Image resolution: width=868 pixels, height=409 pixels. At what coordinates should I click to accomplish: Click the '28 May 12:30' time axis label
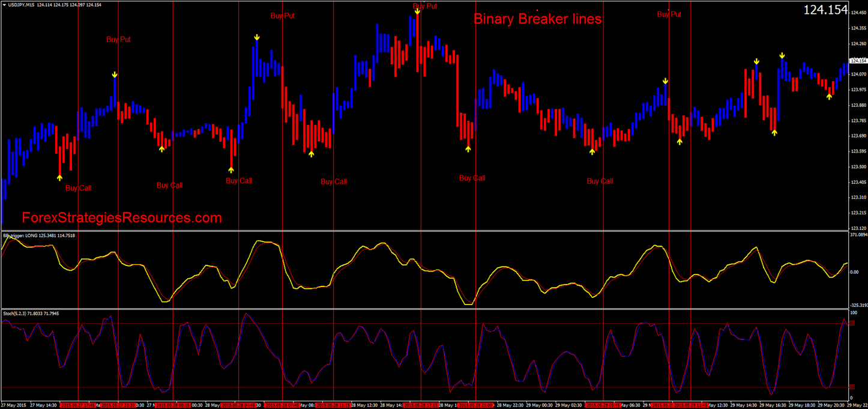click(x=365, y=405)
